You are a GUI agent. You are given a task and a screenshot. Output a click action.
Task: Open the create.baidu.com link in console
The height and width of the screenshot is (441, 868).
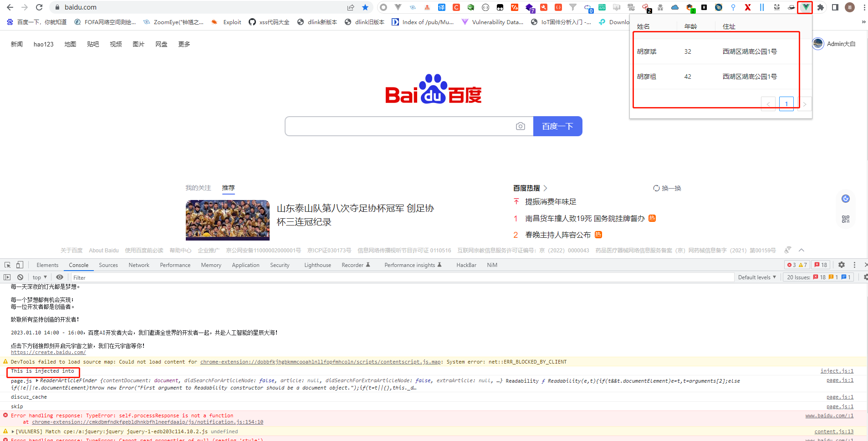pos(48,352)
